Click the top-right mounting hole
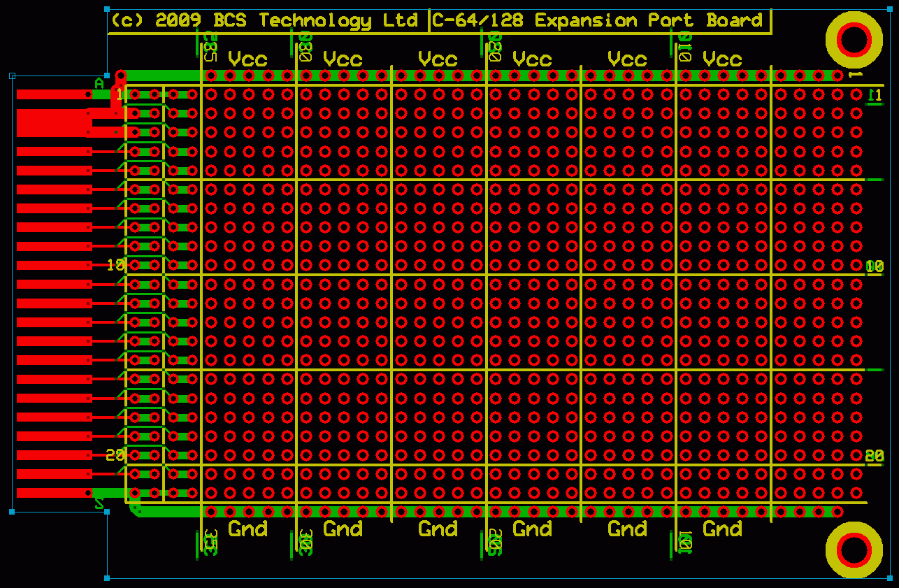 854,39
